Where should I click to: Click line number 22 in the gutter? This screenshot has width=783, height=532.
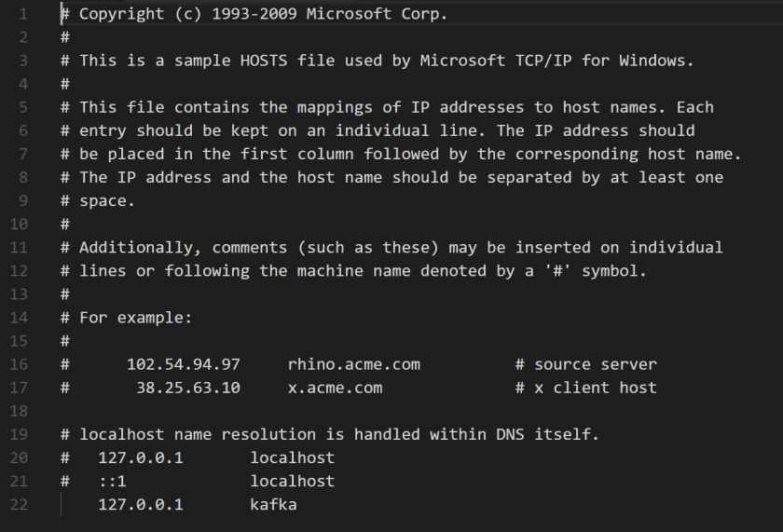20,505
